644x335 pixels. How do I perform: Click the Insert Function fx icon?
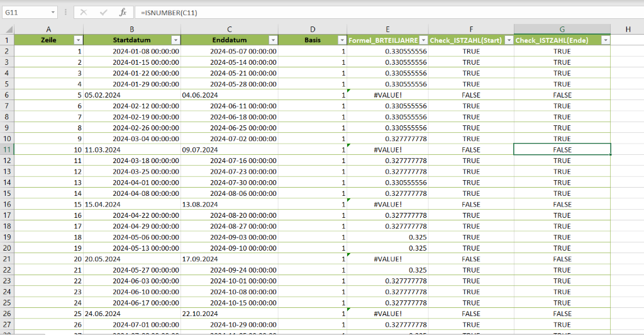click(123, 13)
